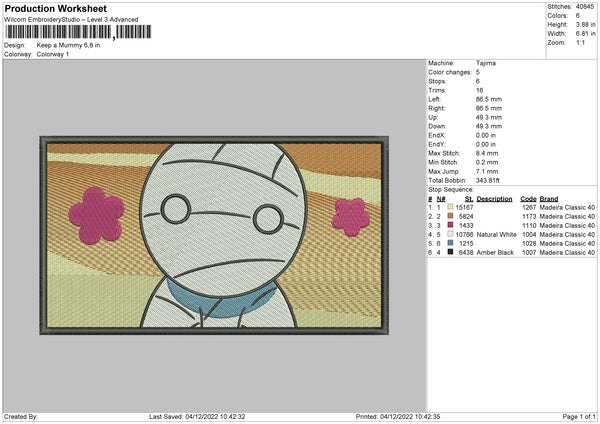Image resolution: width=600 pixels, height=424 pixels.
Task: Click the blue color swatch, code 1028
Action: tap(450, 243)
